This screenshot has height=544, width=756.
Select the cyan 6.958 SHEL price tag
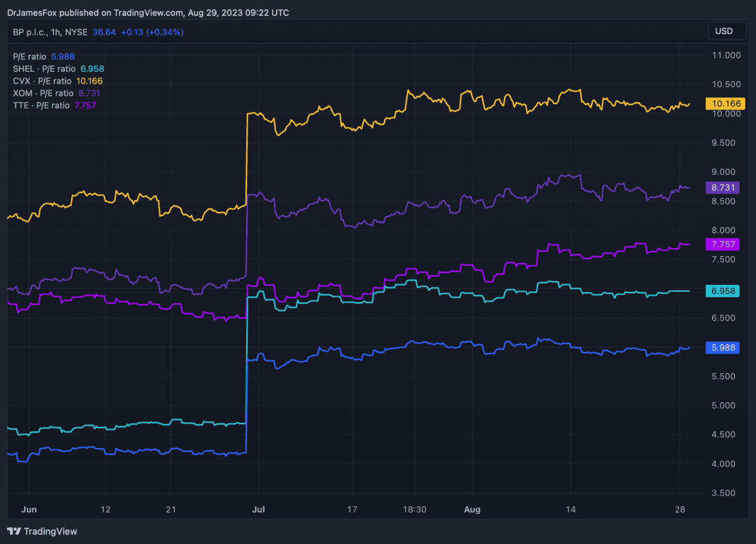tap(724, 291)
